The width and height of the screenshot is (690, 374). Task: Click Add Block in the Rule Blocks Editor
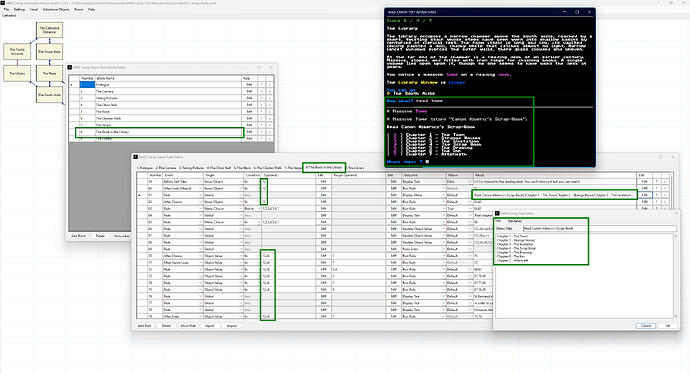pos(79,236)
